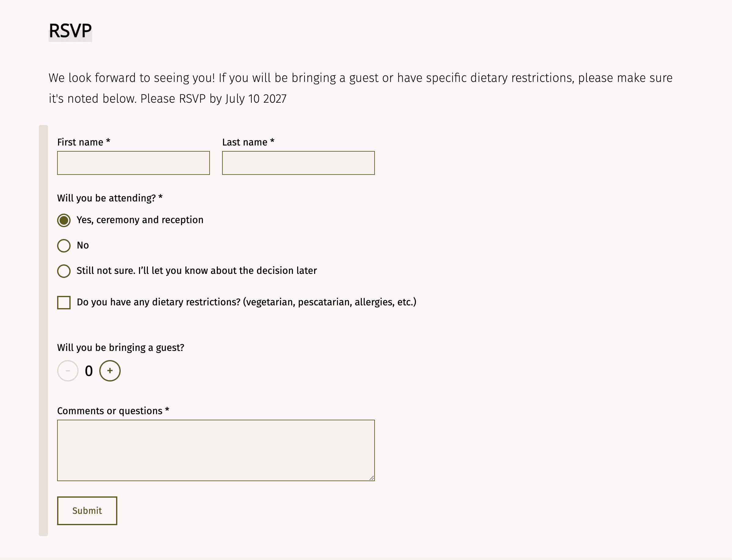Click the guest count number
Image resolution: width=732 pixels, height=560 pixels.
pyautogui.click(x=89, y=371)
